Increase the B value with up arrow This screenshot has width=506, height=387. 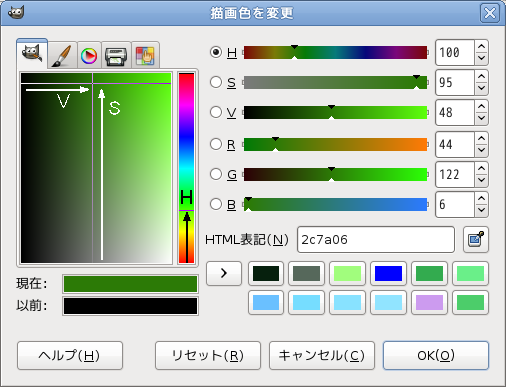point(481,198)
